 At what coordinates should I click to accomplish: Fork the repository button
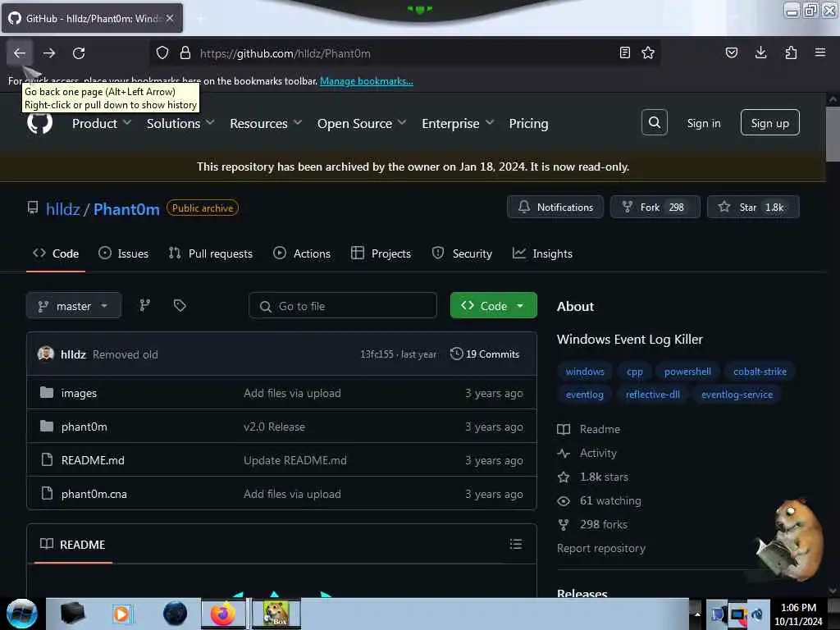655,207
